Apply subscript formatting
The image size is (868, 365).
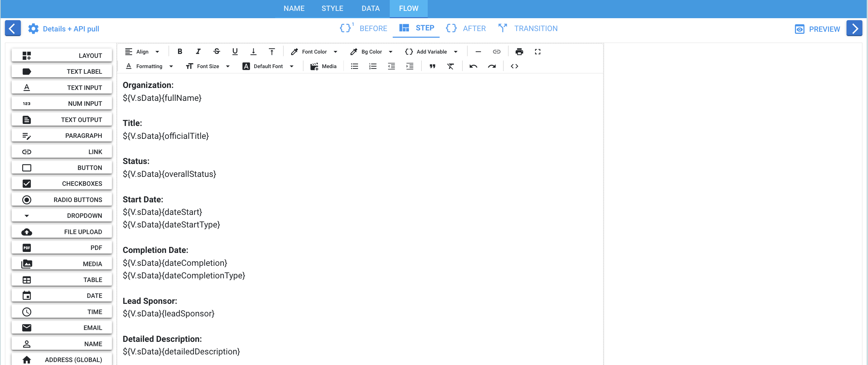click(253, 52)
